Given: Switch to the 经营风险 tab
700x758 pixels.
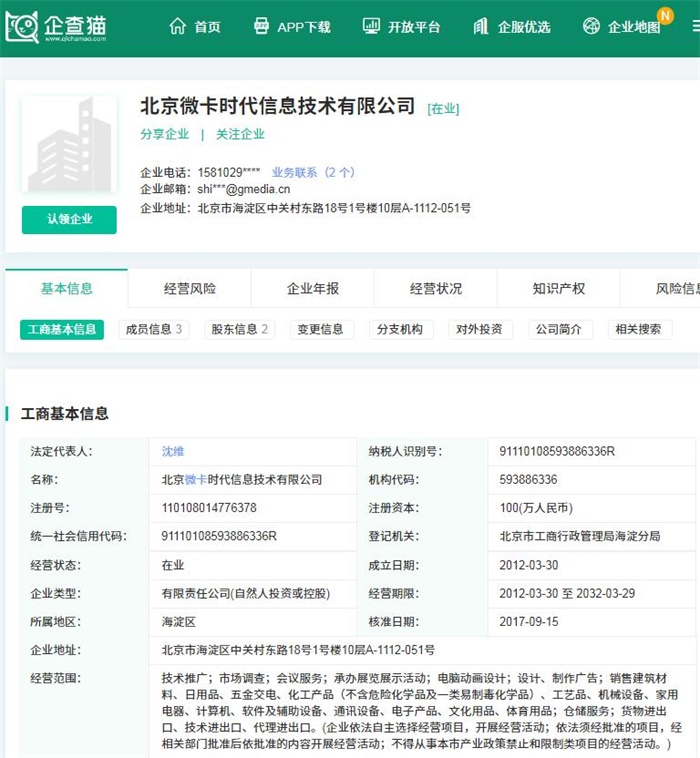Looking at the screenshot, I should (x=190, y=289).
